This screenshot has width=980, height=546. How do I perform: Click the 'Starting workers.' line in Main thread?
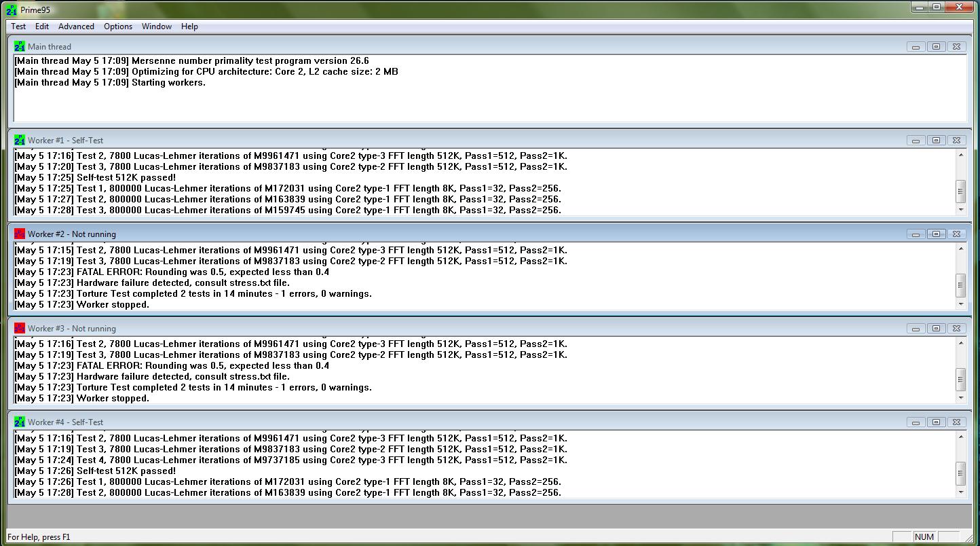[x=110, y=82]
